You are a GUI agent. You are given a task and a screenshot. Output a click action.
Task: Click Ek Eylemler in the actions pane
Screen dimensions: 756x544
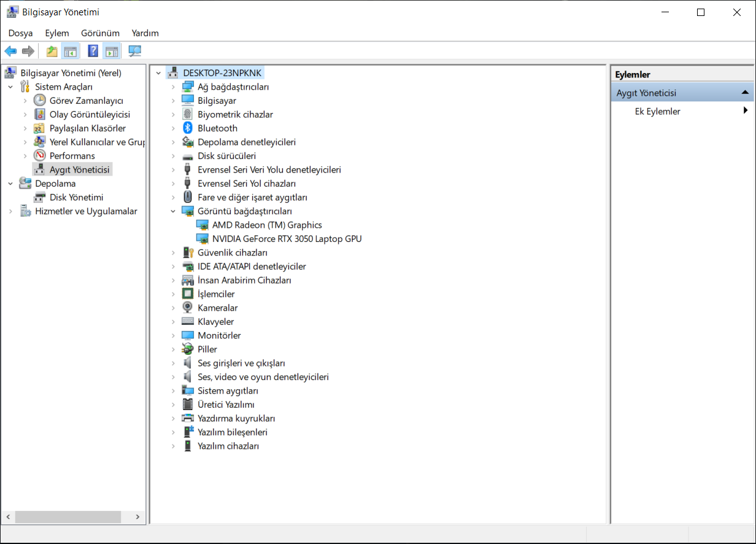(x=657, y=111)
